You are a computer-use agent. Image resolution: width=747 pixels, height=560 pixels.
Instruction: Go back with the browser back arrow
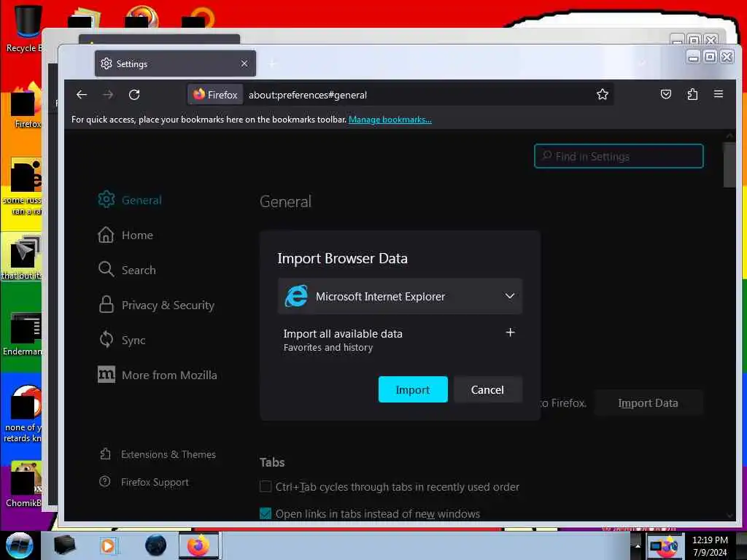[x=82, y=95]
